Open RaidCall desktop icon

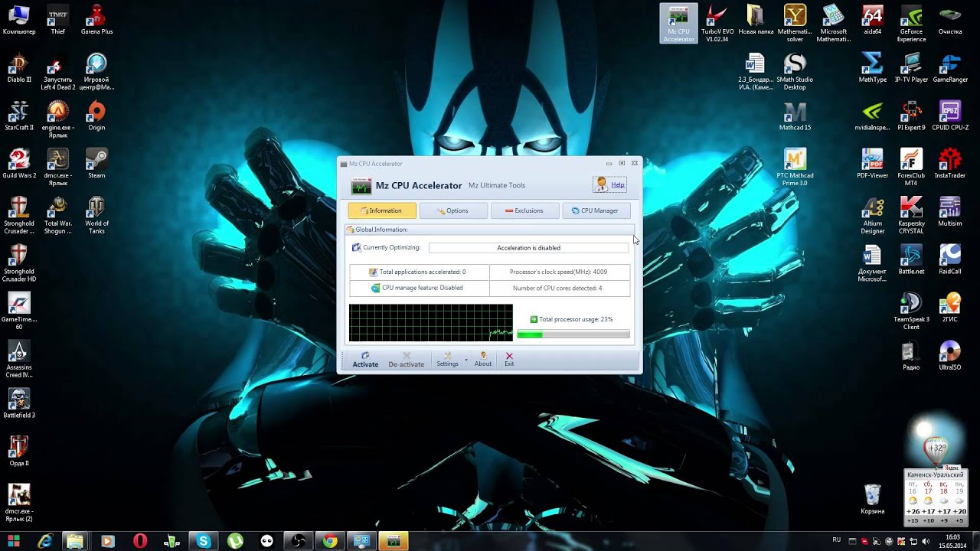950,259
